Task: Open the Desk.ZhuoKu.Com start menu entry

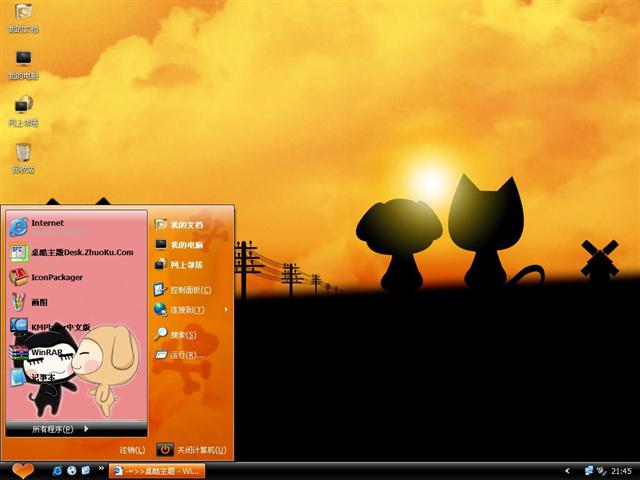Action: (76, 253)
